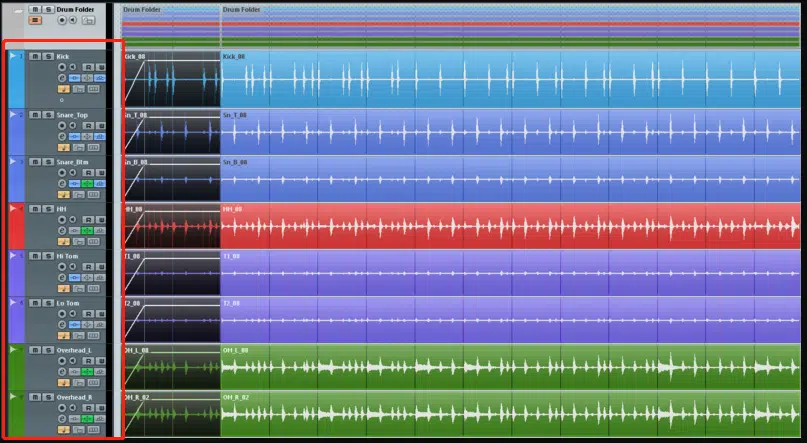The image size is (807, 443).
Task: Open Edit Channel Settings for Kick track
Action: [62, 78]
